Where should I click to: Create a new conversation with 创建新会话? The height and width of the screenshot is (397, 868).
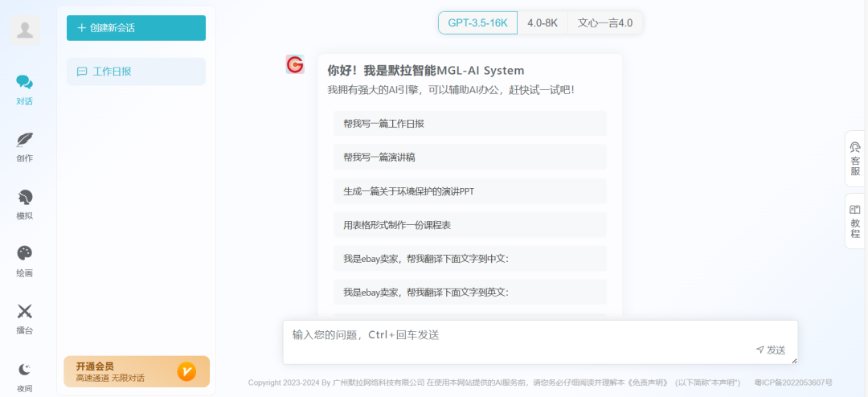click(x=136, y=27)
